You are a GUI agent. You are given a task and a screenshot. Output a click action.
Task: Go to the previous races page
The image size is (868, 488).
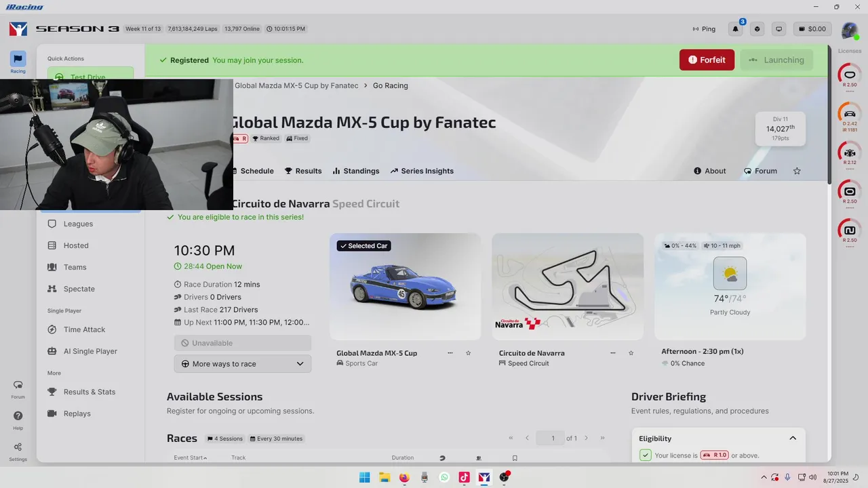[527, 438]
